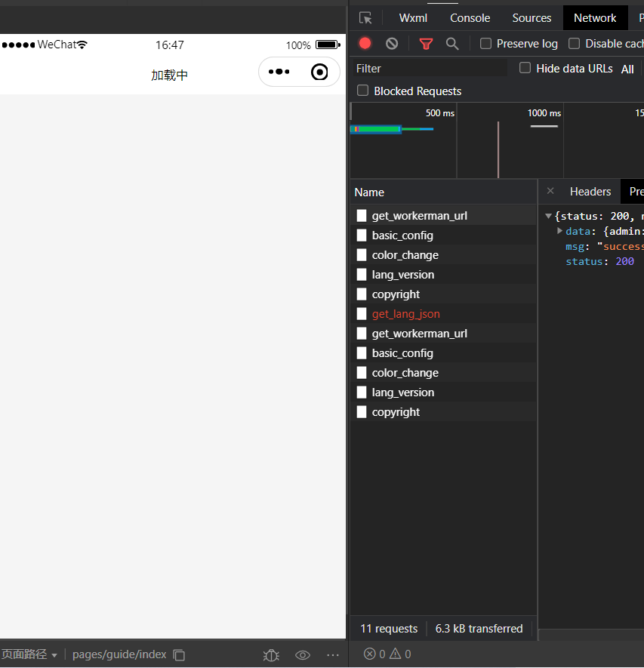Image resolution: width=644 pixels, height=668 pixels.
Task: Select the All request type filter
Action: [x=627, y=69]
